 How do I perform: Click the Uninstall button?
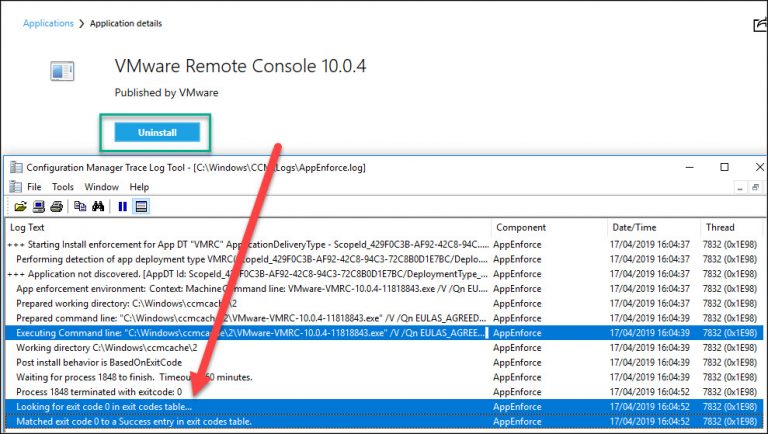(x=157, y=132)
